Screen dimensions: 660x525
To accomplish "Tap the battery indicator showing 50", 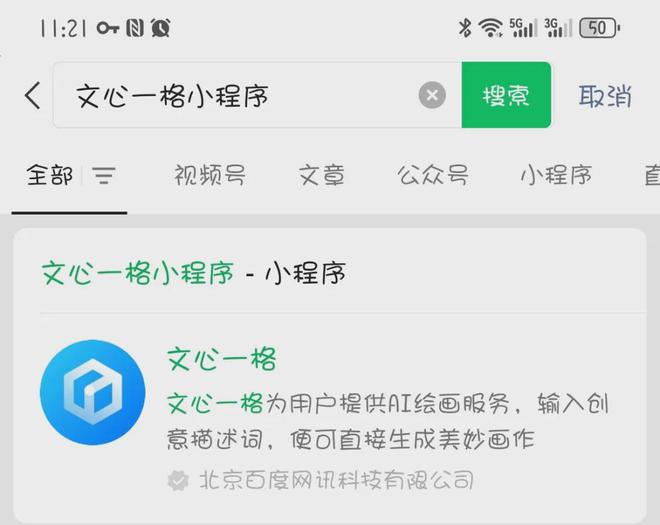I will point(599,28).
